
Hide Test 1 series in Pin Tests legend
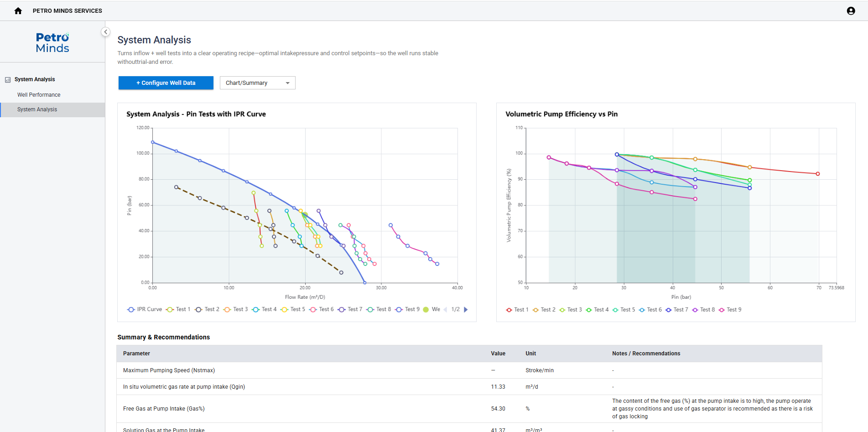click(178, 310)
